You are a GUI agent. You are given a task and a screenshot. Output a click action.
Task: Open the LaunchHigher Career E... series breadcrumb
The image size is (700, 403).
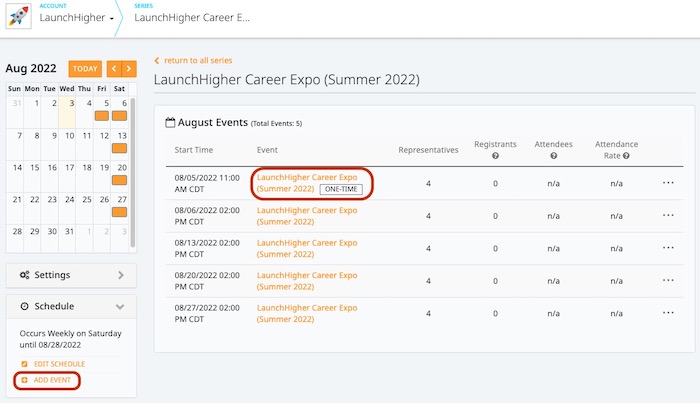pos(192,17)
